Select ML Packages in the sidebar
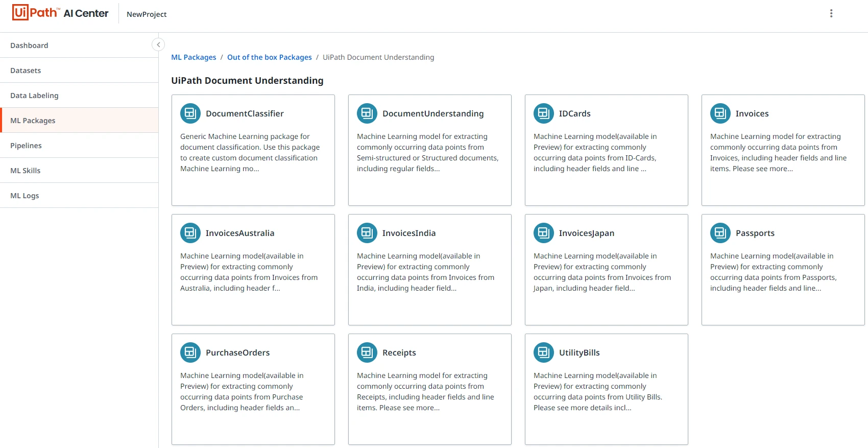The image size is (868, 448). 79,121
